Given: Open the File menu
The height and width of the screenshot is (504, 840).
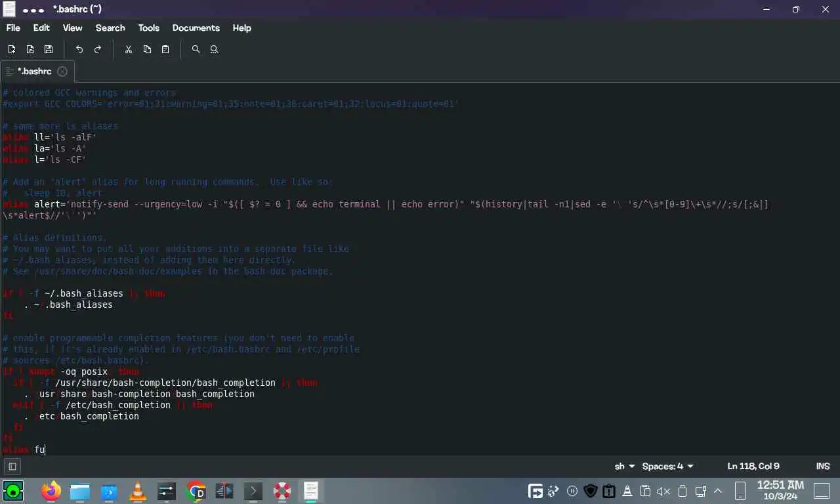Looking at the screenshot, I should [x=13, y=28].
